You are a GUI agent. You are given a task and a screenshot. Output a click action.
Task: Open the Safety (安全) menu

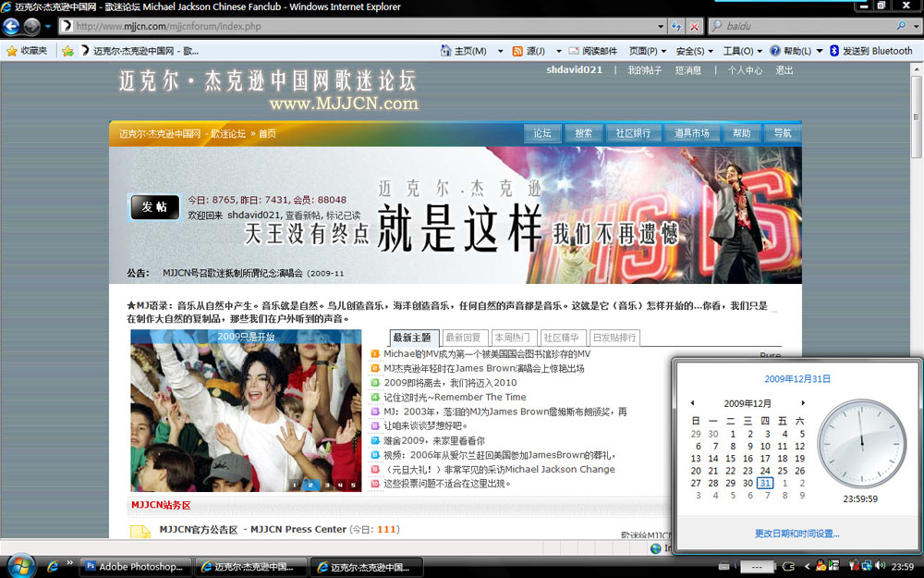click(x=694, y=51)
